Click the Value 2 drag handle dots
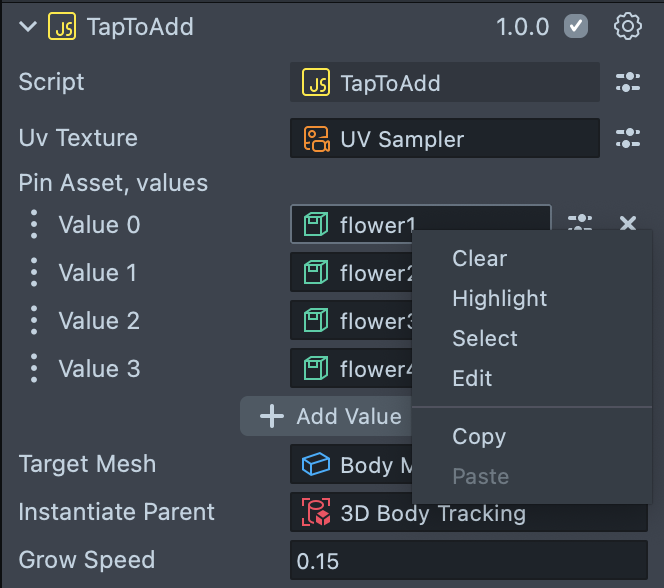 tap(34, 321)
